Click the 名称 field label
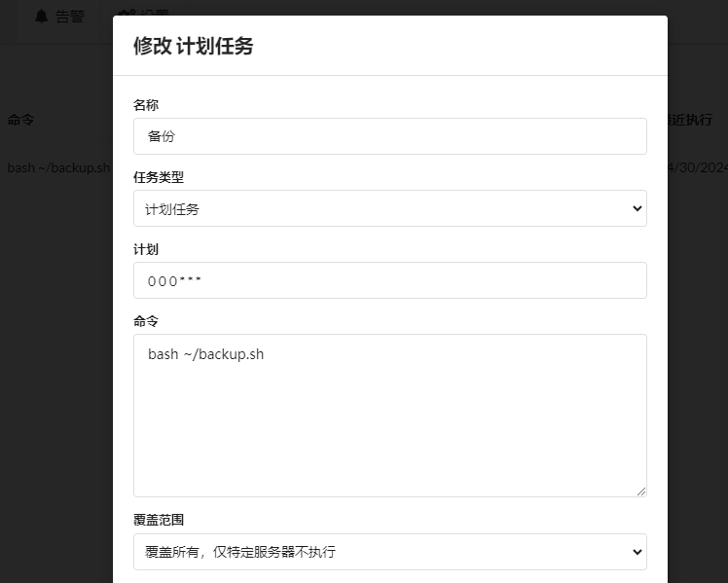 146,105
